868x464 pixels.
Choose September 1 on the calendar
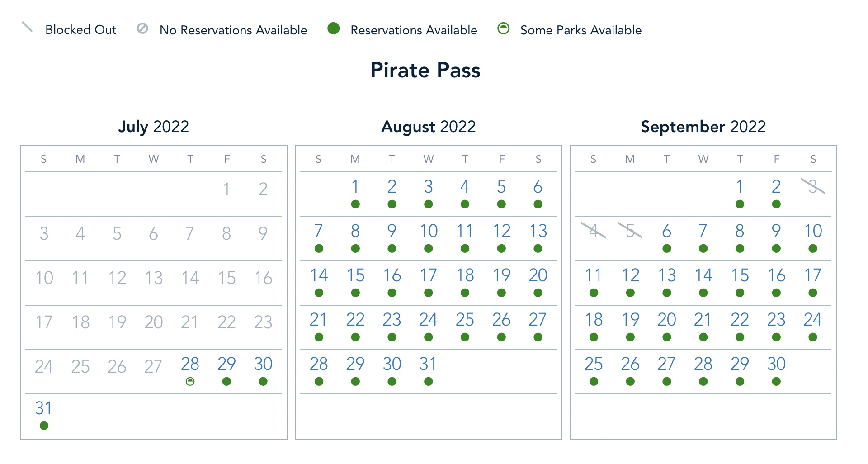pyautogui.click(x=740, y=187)
